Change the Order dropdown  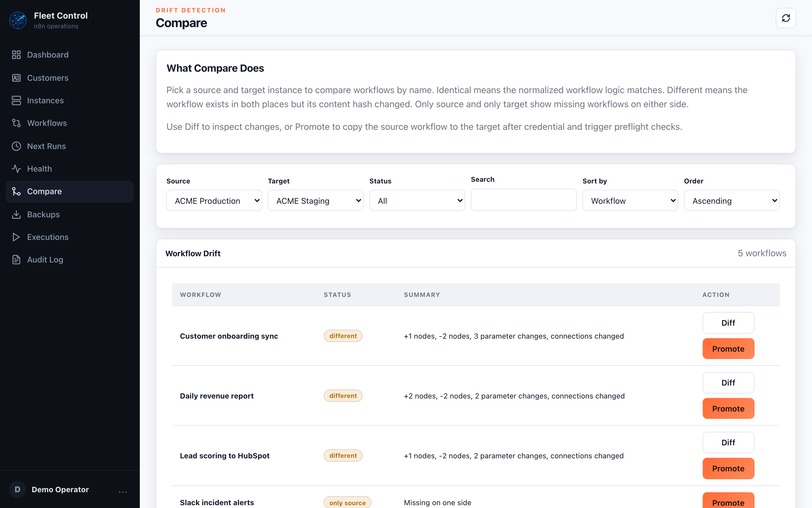(732, 201)
